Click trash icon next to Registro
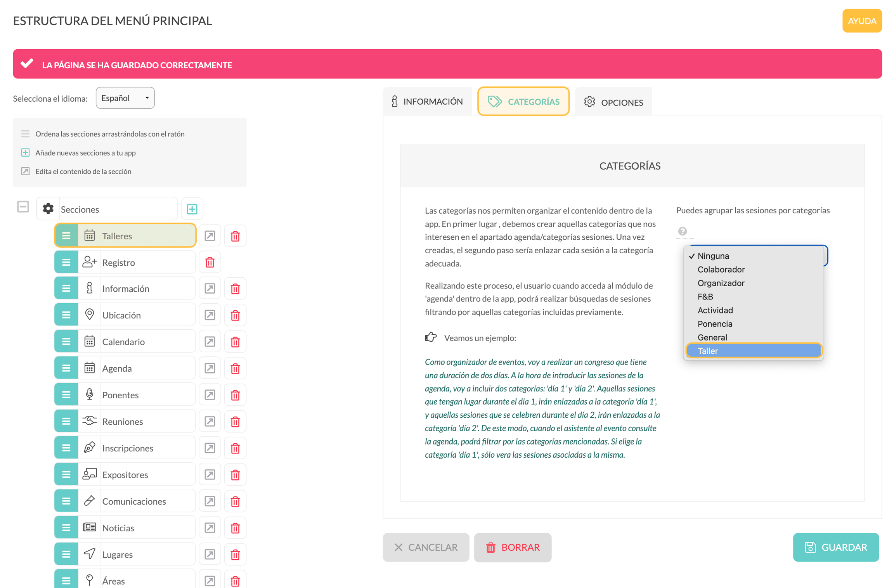894x588 pixels. 210,263
